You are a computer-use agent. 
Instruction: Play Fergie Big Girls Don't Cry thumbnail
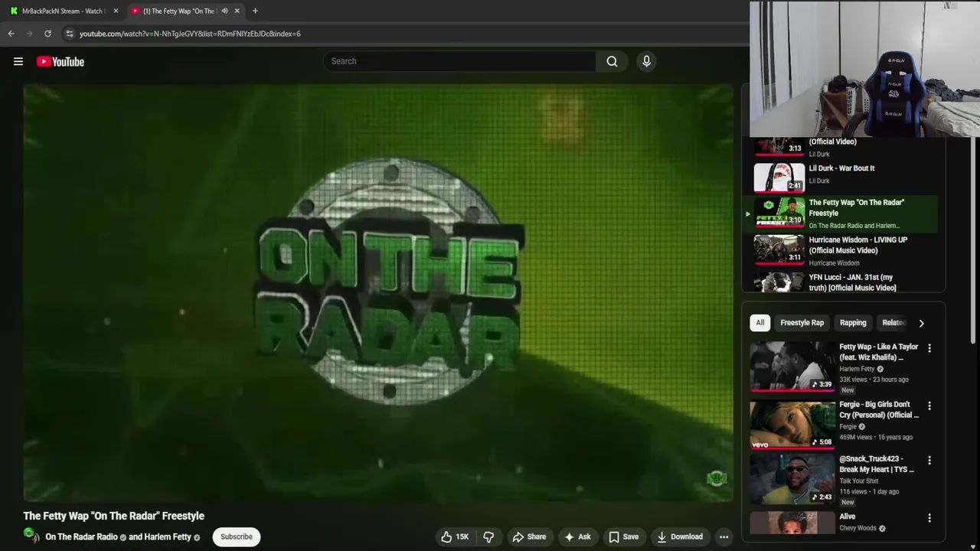click(x=792, y=425)
